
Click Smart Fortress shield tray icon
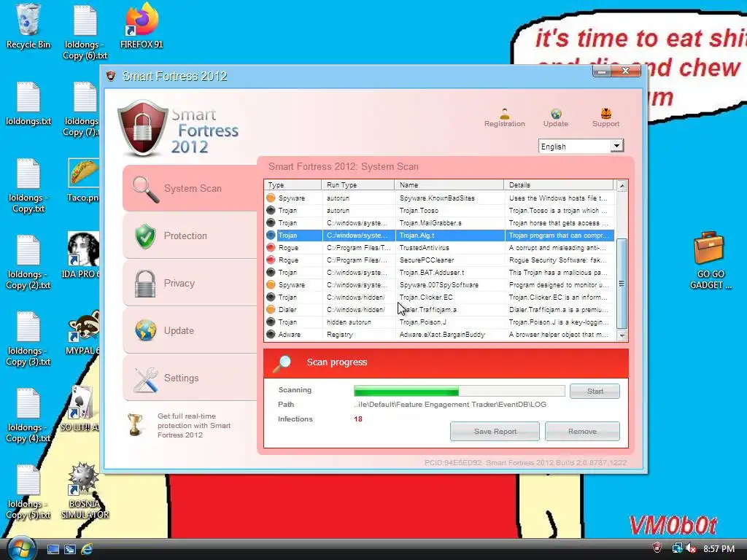(x=657, y=548)
